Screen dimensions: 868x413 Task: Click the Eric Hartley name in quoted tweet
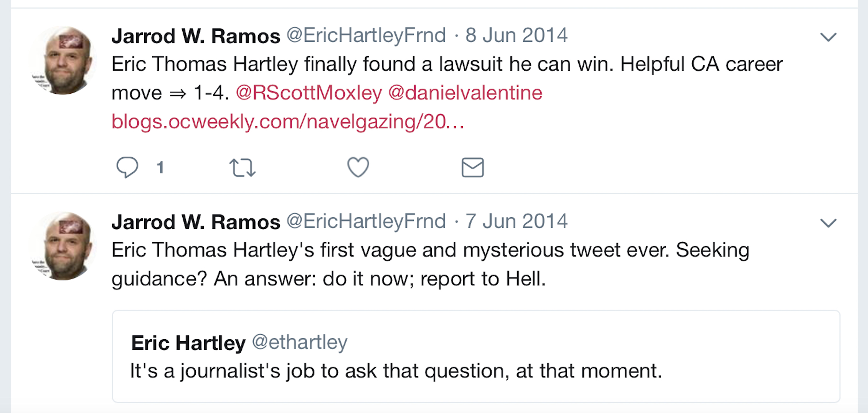(x=188, y=343)
